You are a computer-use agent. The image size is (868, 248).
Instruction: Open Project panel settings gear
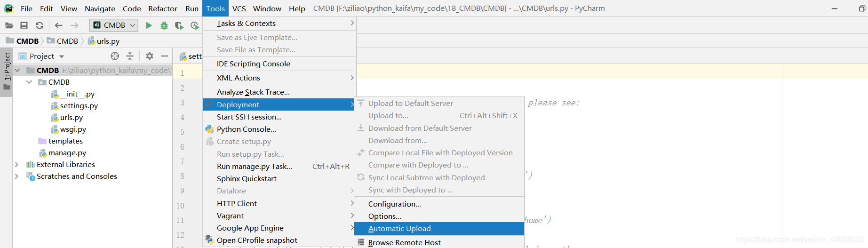[x=150, y=56]
